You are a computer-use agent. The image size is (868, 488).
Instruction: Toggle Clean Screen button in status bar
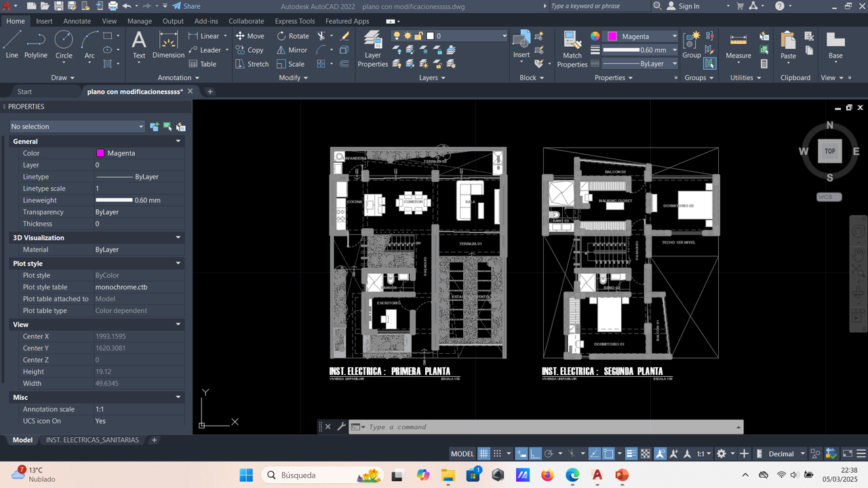(848, 453)
